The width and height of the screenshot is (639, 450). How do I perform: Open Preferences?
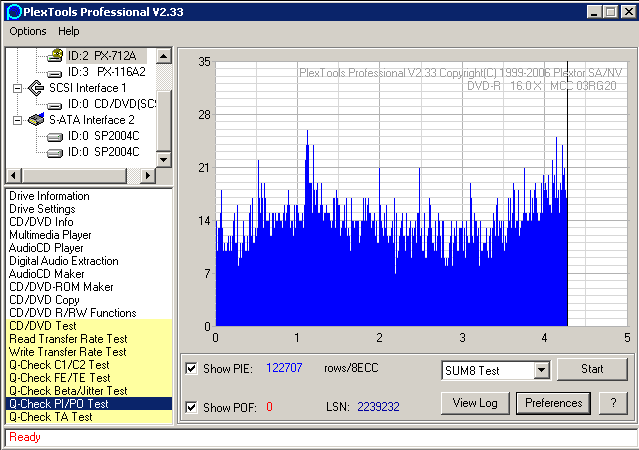tap(553, 403)
